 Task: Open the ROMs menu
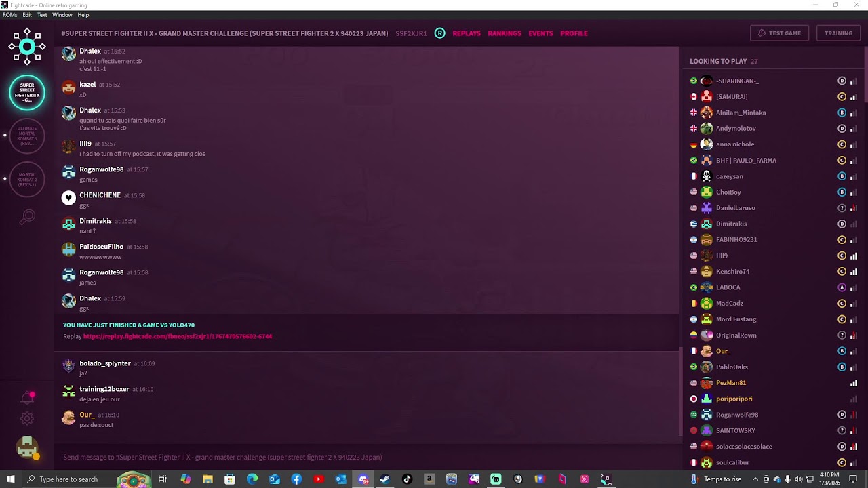10,15
